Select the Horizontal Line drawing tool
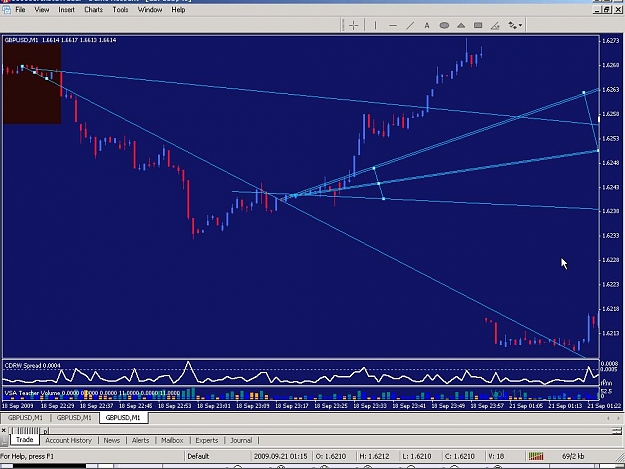The height and width of the screenshot is (469, 625). (x=393, y=26)
